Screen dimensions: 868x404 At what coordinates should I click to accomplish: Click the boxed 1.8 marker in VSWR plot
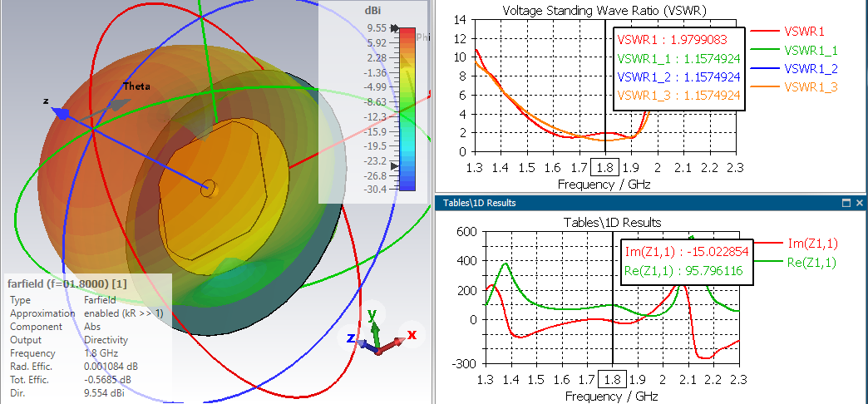tap(605, 168)
